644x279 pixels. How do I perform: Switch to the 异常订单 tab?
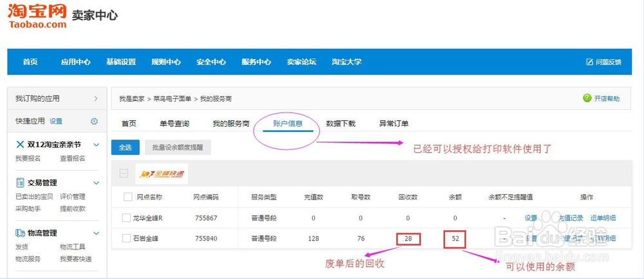pyautogui.click(x=393, y=123)
